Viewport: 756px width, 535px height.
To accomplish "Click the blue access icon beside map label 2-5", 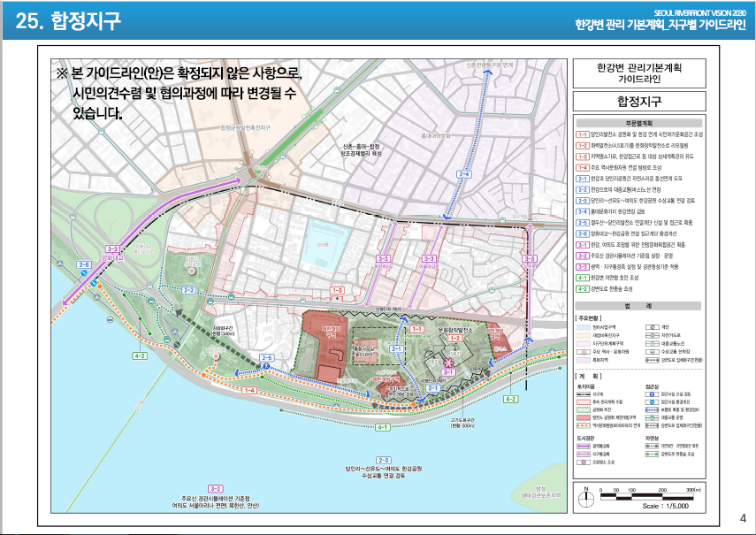I will 267,367.
